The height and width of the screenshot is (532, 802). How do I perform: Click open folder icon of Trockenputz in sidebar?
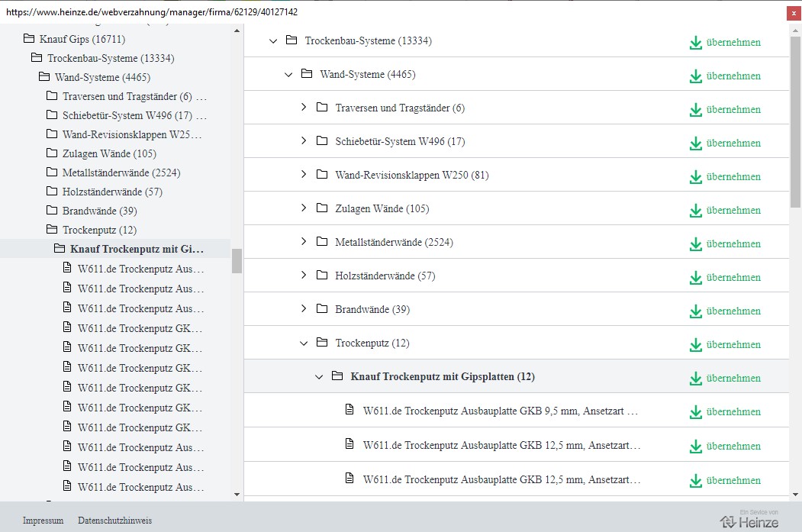52,229
